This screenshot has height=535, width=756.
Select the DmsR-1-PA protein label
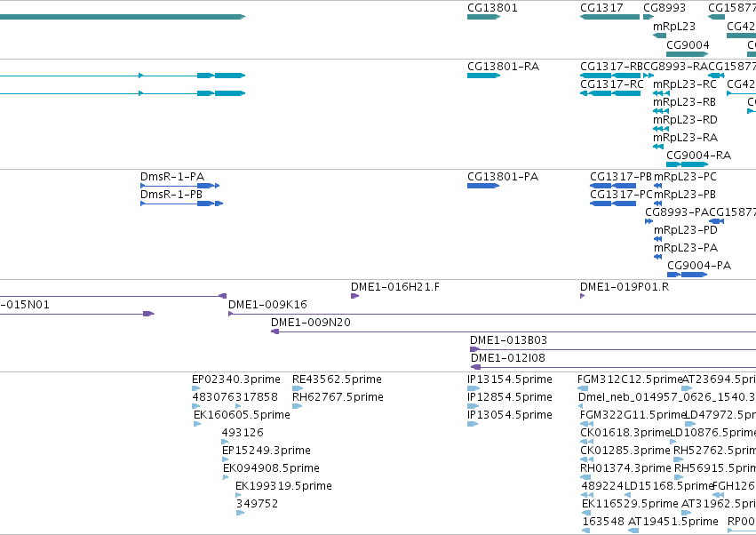pos(172,177)
